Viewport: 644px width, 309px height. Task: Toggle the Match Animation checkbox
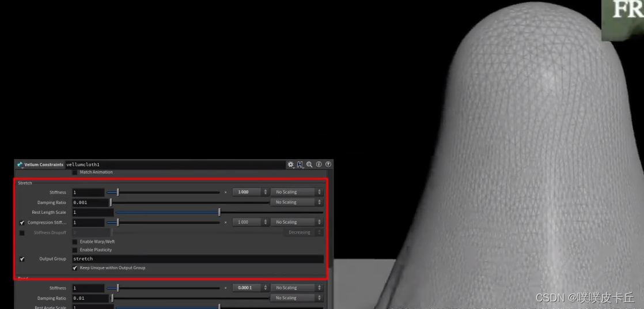click(x=75, y=172)
